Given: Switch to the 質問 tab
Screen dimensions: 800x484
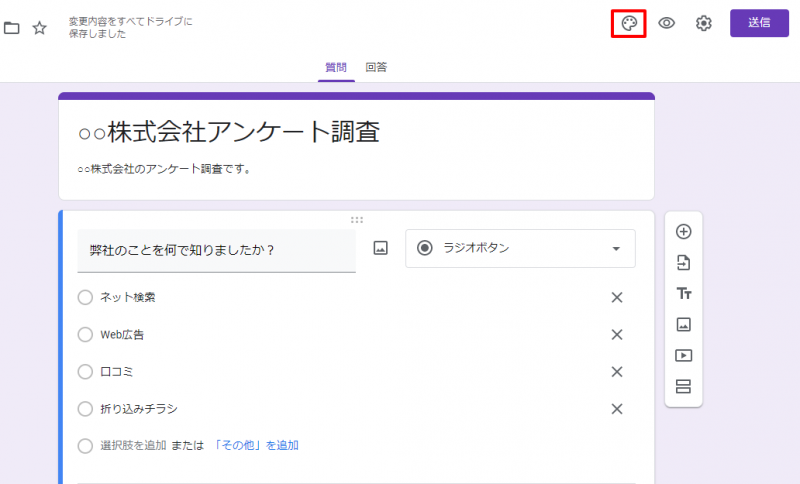Looking at the screenshot, I should (x=336, y=67).
